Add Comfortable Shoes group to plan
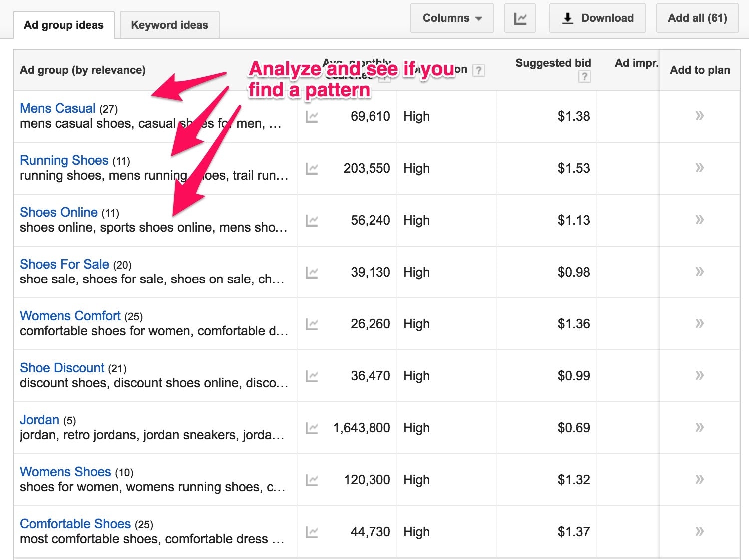This screenshot has width=749, height=560. [x=699, y=532]
